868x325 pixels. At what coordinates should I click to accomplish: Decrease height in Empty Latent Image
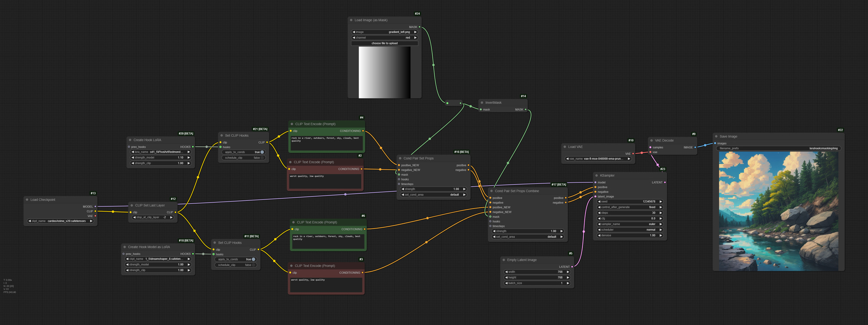(x=506, y=278)
